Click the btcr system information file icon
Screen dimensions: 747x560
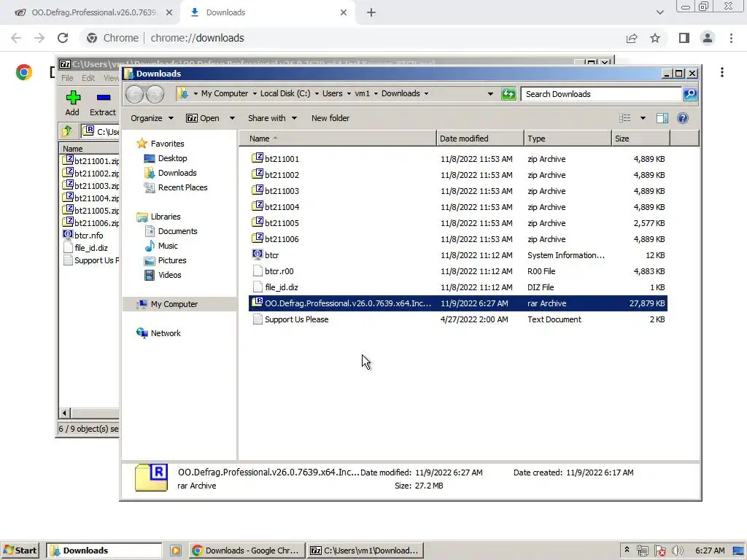[258, 254]
